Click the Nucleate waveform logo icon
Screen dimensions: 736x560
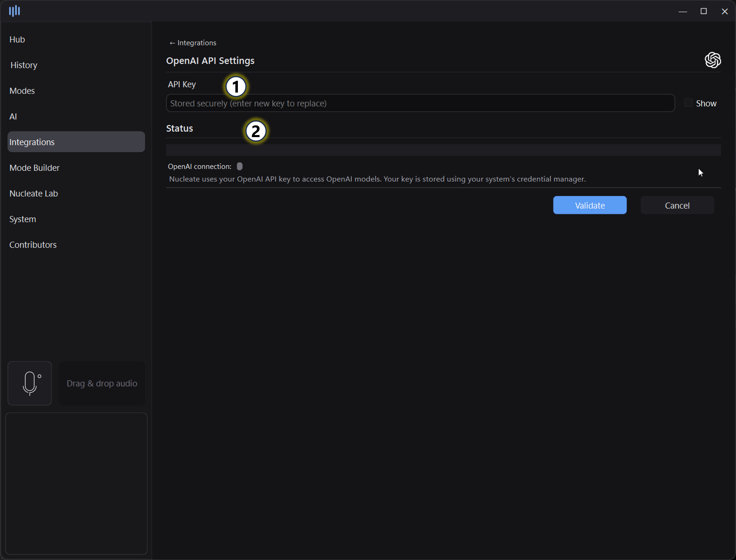[14, 11]
